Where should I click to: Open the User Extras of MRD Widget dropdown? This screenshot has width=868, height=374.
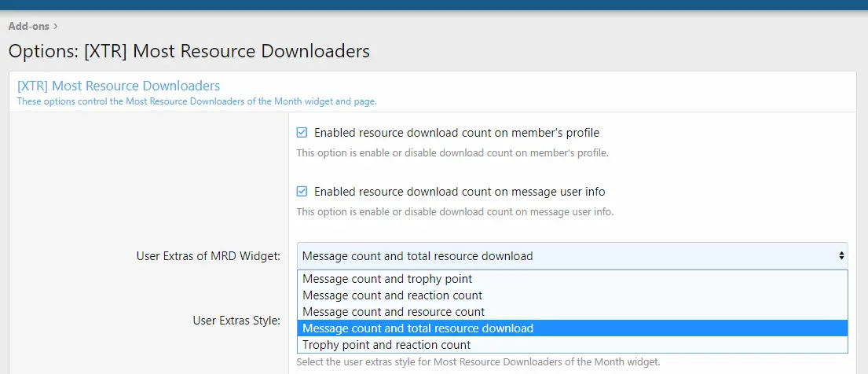pyautogui.click(x=572, y=256)
